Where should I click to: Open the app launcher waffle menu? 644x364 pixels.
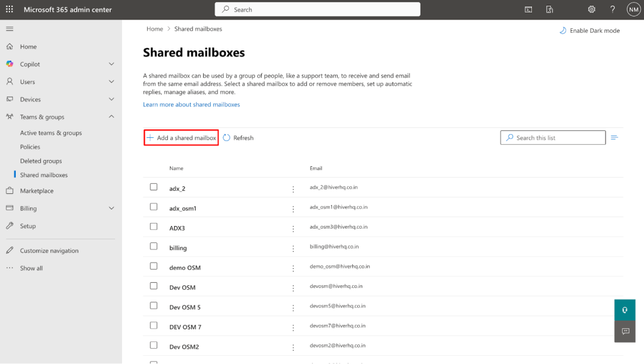[8, 9]
